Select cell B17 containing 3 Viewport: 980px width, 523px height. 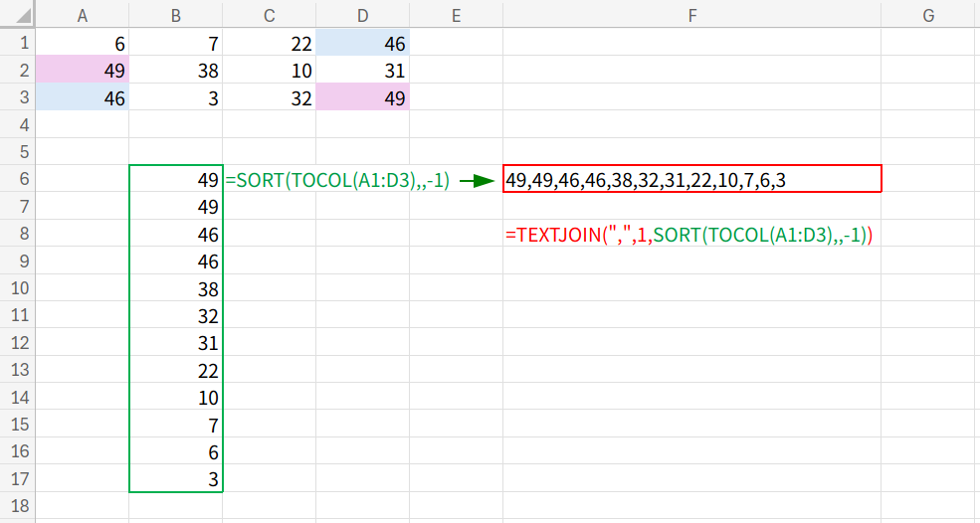tap(175, 478)
